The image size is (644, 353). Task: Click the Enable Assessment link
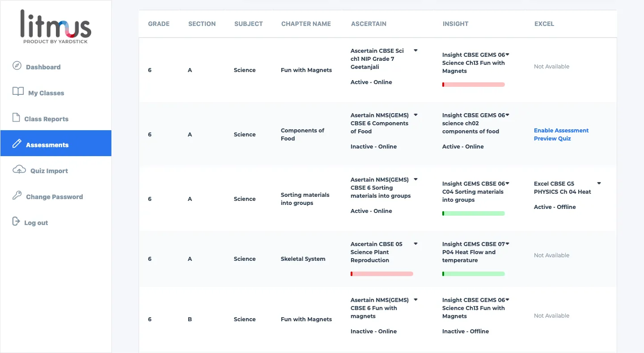[561, 130]
